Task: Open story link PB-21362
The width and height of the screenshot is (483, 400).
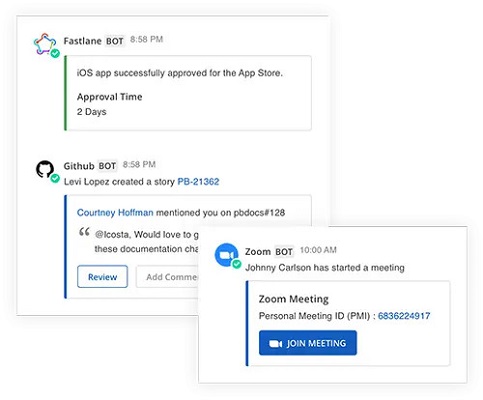Action: click(x=198, y=182)
